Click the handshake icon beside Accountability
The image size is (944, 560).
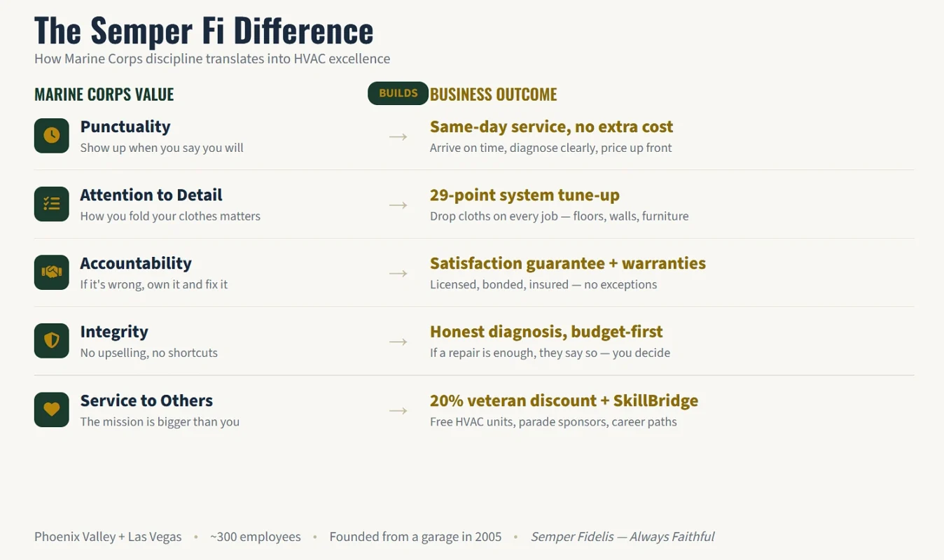(52, 272)
